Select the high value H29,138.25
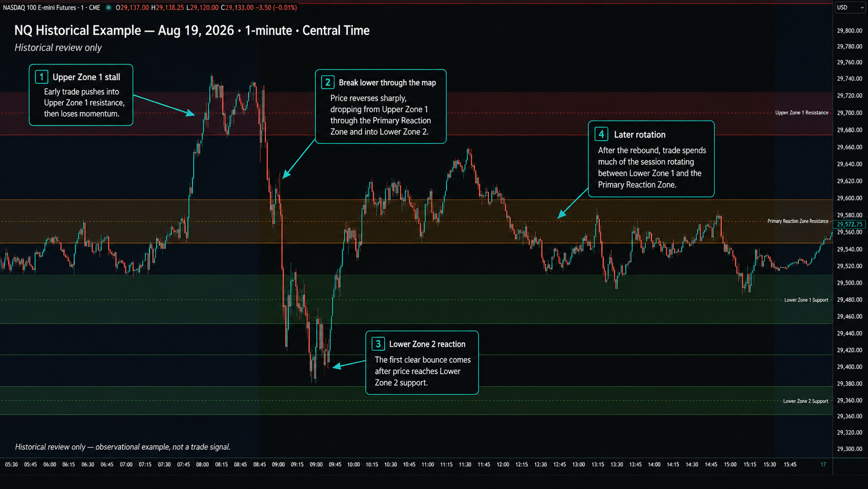The image size is (868, 489). click(168, 8)
